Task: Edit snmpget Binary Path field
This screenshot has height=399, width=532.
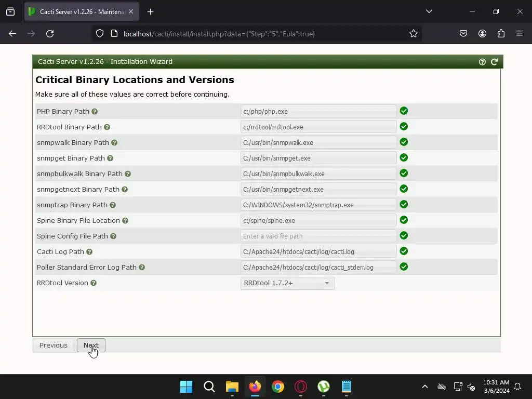Action: [318, 158]
